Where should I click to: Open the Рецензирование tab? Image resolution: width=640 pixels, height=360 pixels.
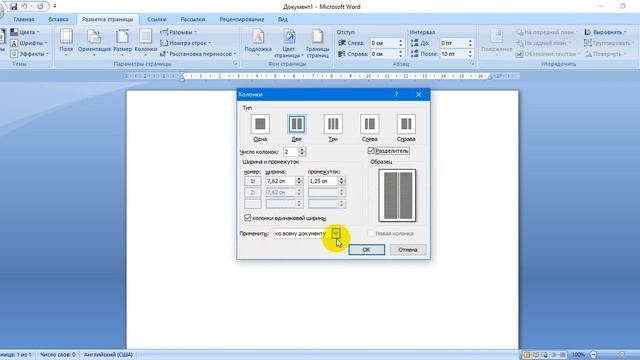[x=242, y=19]
